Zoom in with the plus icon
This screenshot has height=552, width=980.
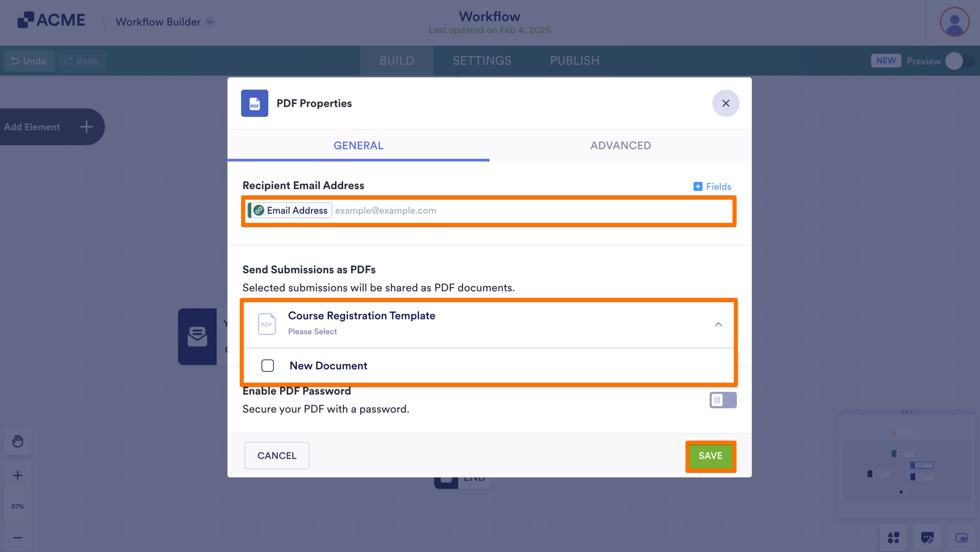[x=18, y=476]
